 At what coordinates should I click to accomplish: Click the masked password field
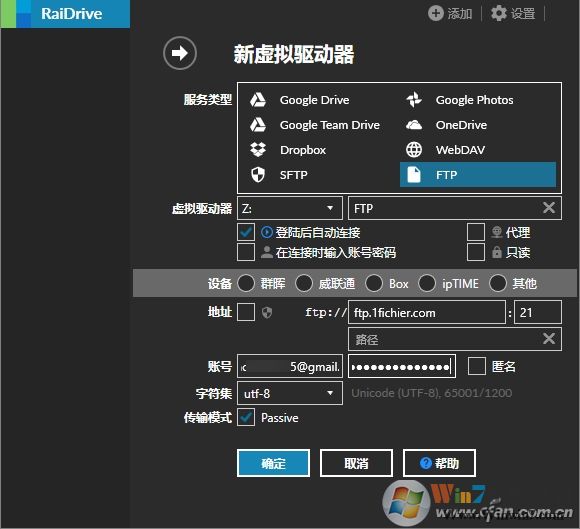[x=402, y=366]
